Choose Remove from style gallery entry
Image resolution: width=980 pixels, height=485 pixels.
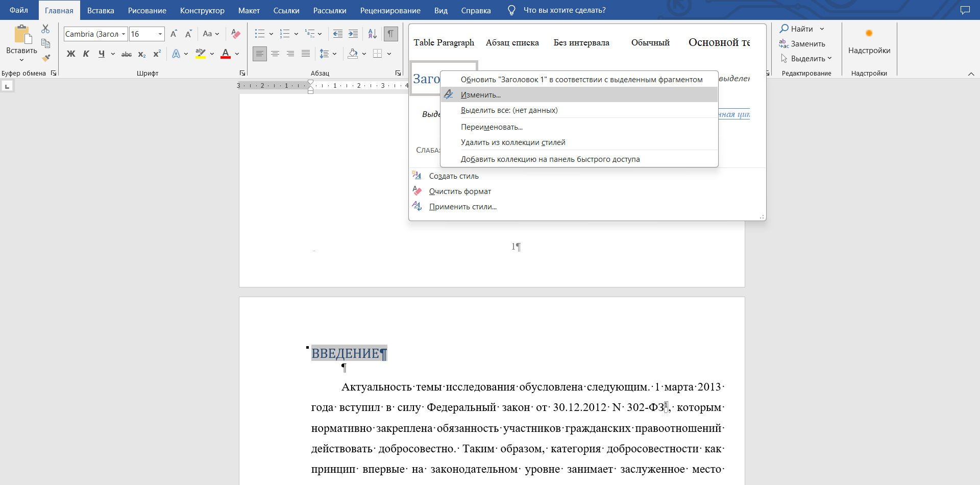click(579, 142)
